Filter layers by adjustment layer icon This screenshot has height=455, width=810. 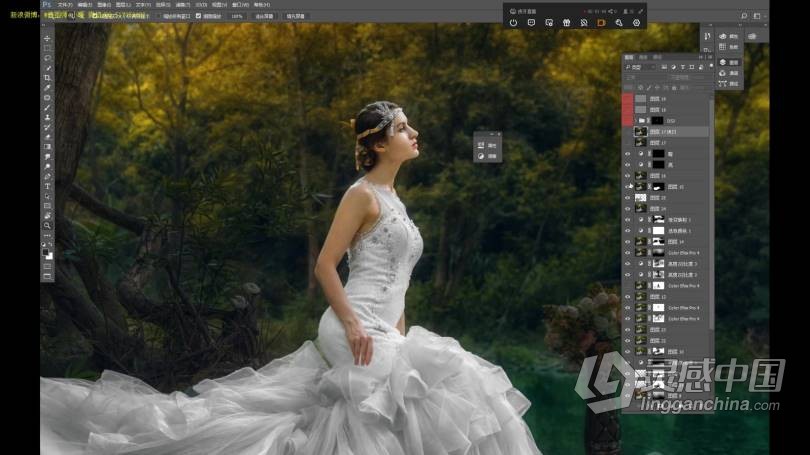[x=674, y=67]
